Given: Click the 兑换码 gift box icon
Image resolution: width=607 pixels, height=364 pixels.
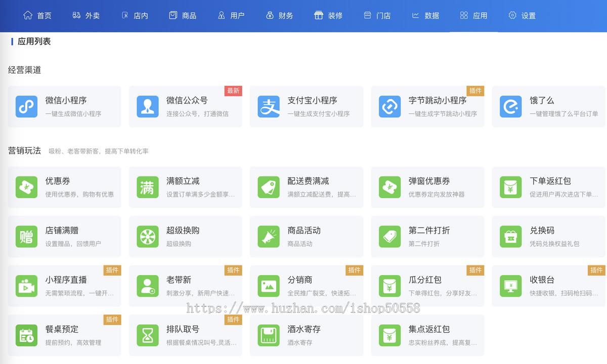Looking at the screenshot, I should coord(511,237).
